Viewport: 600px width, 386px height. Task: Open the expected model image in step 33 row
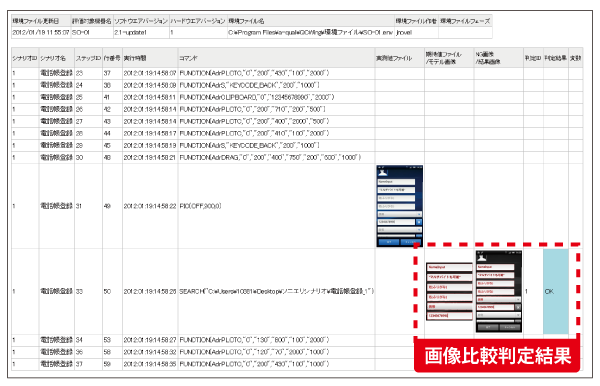click(449, 291)
